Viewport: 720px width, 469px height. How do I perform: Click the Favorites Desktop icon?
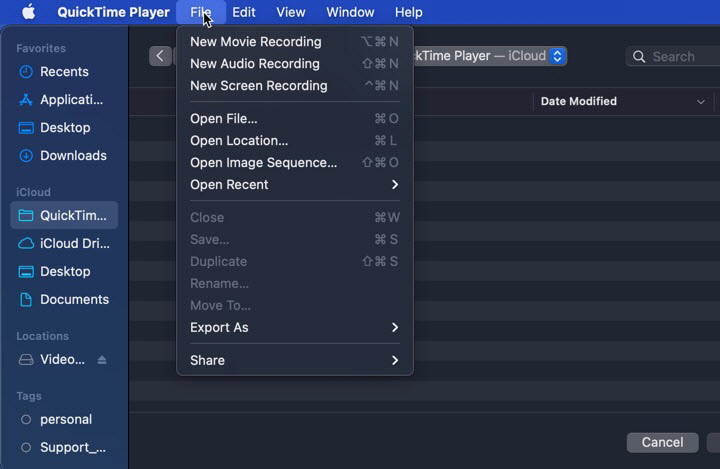pos(26,128)
